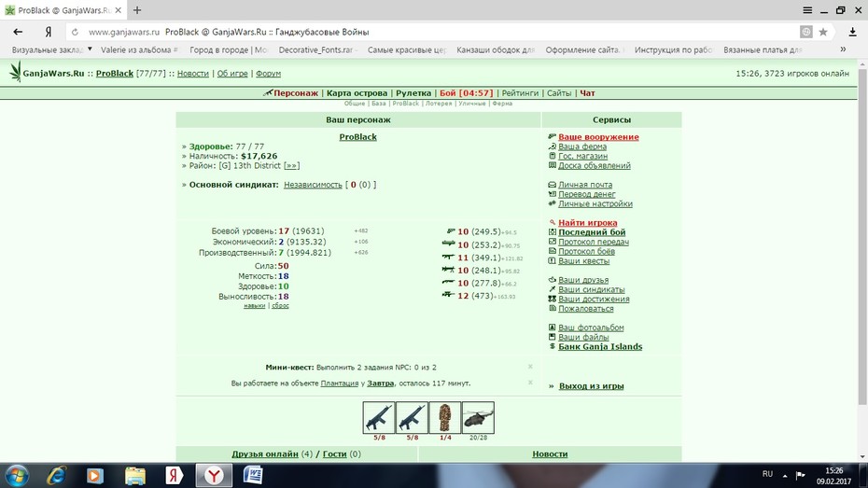Launch Internet Explorer from taskbar
The height and width of the screenshot is (488, 868).
[x=56, y=476]
